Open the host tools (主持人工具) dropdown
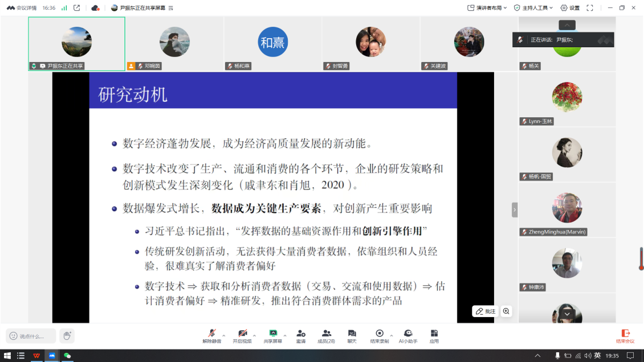The width and height of the screenshot is (644, 362). coord(534,8)
